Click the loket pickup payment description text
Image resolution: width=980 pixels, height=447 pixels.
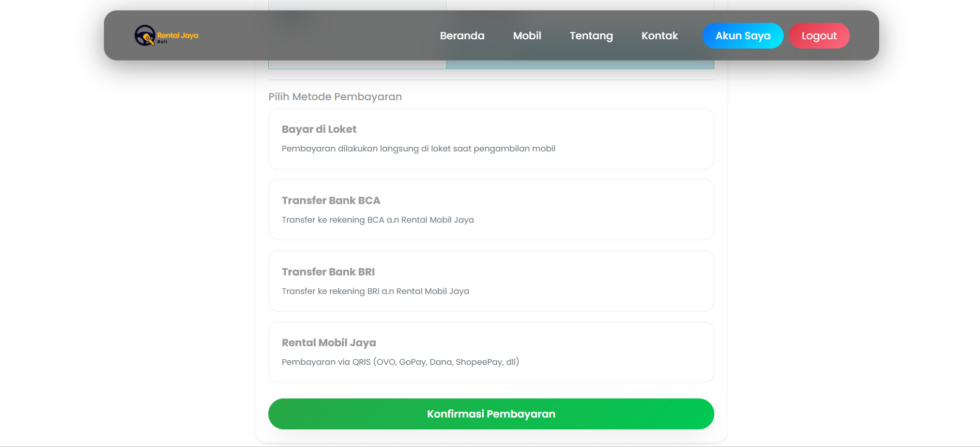418,149
